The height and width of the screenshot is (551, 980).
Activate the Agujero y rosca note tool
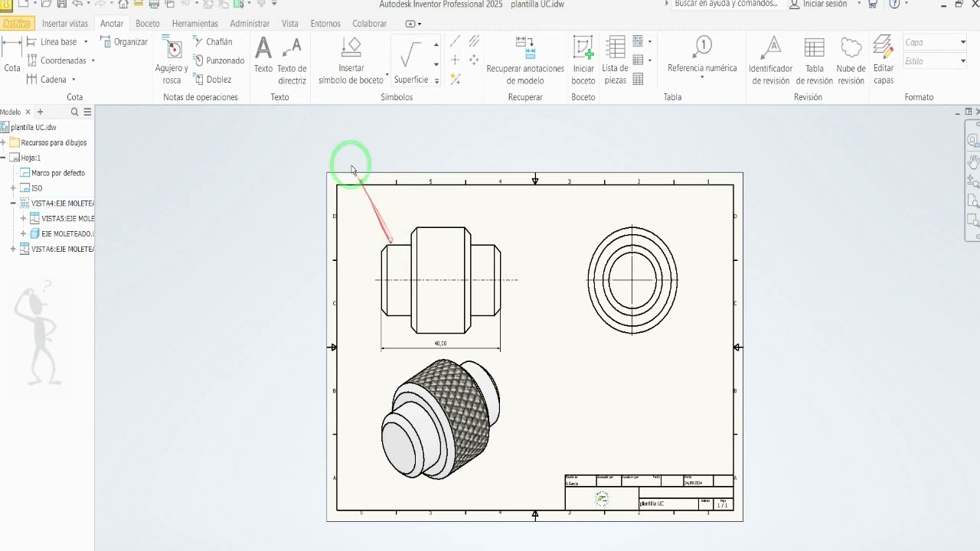171,60
